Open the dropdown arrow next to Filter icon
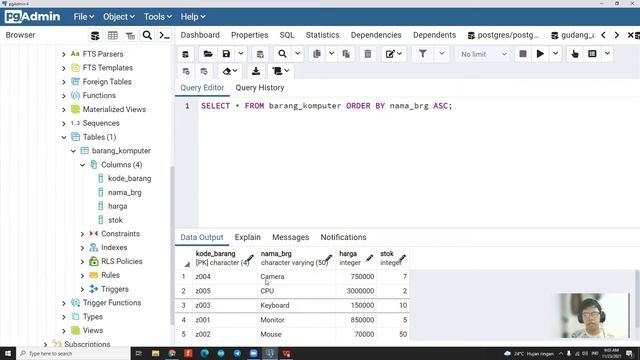 click(442, 53)
